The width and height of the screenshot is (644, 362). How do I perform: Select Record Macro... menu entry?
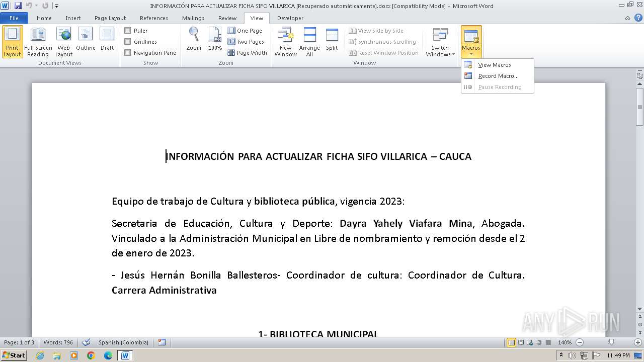497,76
